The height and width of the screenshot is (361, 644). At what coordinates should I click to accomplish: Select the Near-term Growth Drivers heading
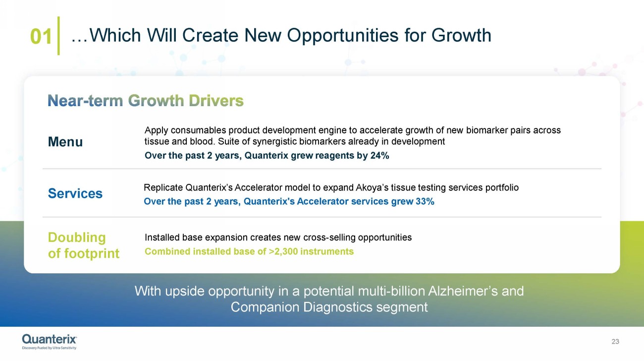(x=146, y=101)
